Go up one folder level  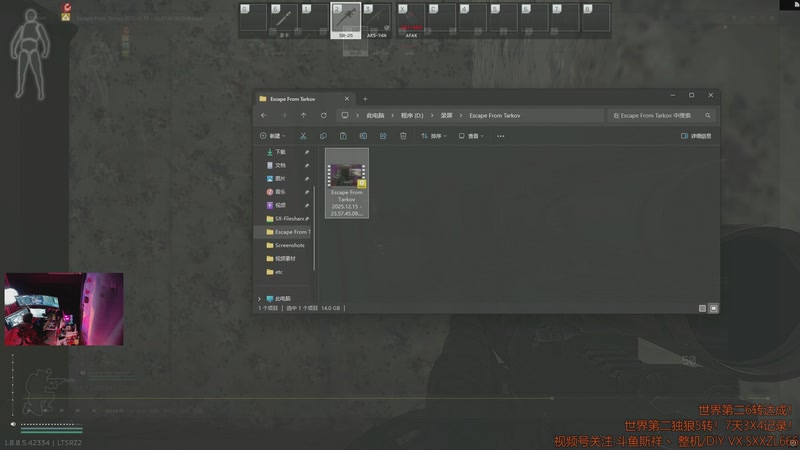coord(304,115)
